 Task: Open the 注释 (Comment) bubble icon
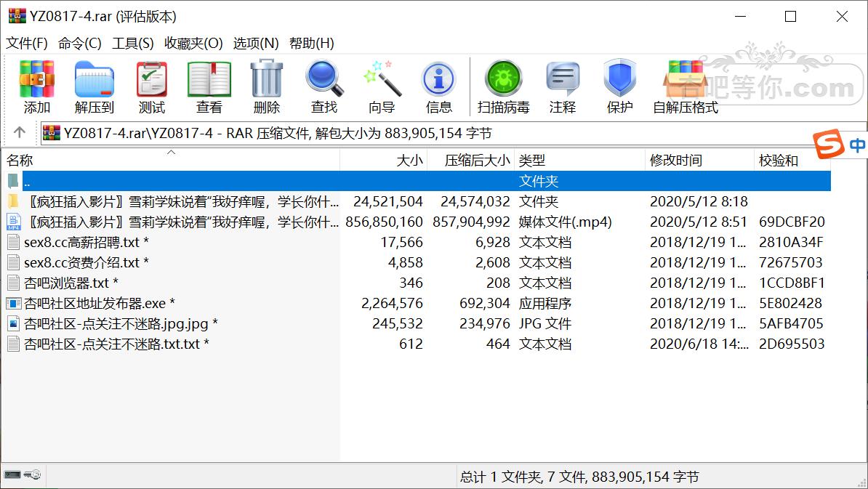point(563,78)
